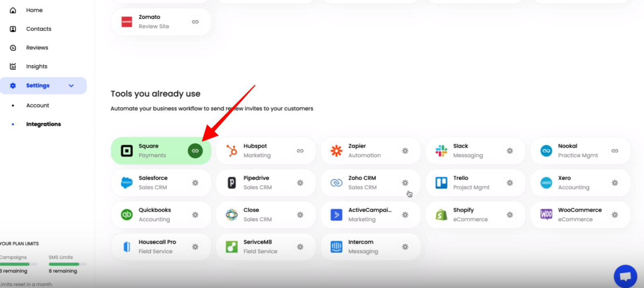Image resolution: width=644 pixels, height=288 pixels.
Task: Click the Zapier logo
Action: 336,151
